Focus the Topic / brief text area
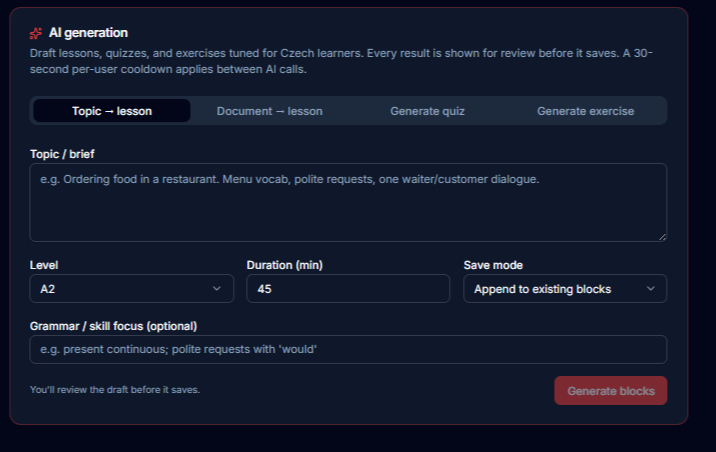 [348, 202]
